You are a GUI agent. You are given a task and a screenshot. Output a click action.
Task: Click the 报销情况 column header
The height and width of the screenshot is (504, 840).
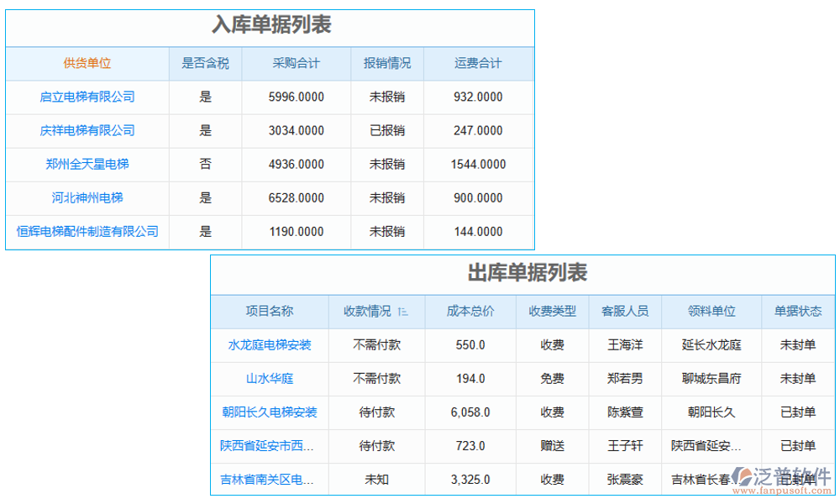385,64
